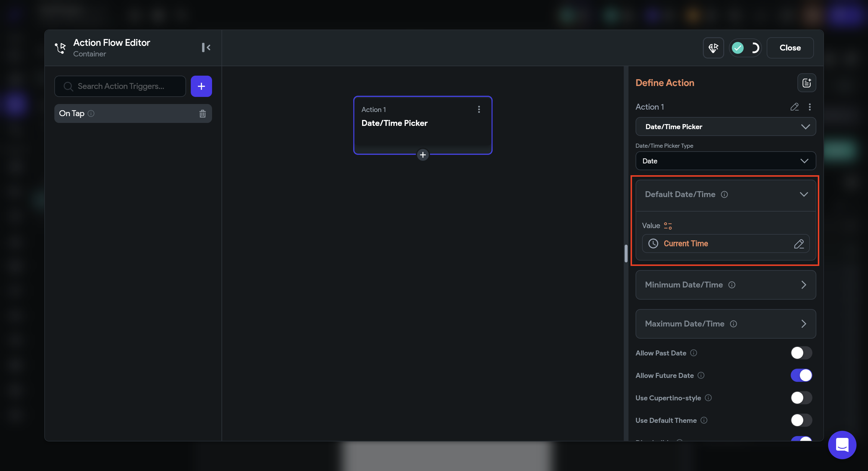Viewport: 868px width, 471px height.
Task: Edit the Current Time value
Action: [799, 243]
